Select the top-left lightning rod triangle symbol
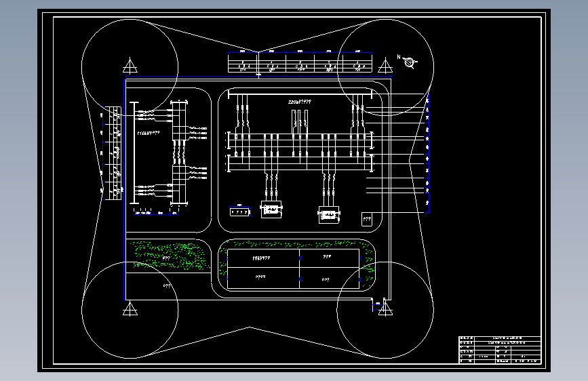This screenshot has width=588, height=381. (130, 65)
